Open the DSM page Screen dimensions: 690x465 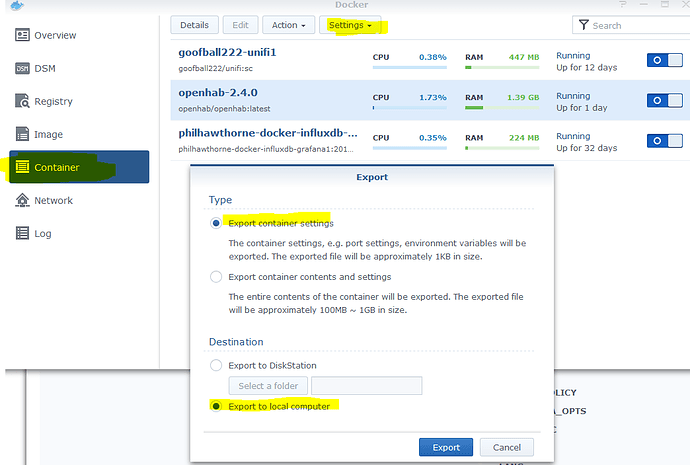[45, 68]
